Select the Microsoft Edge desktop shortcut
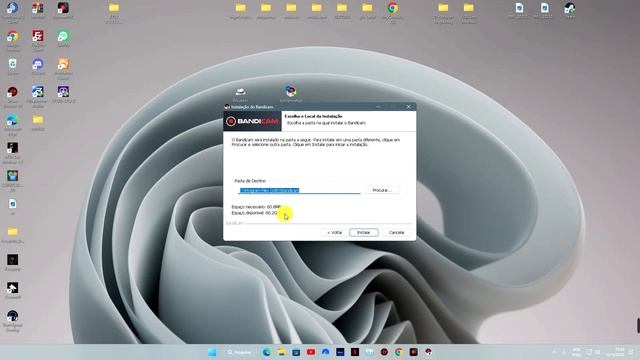 (13, 124)
